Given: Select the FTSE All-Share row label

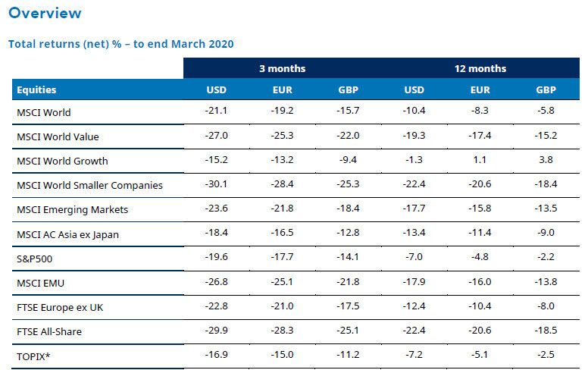Looking at the screenshot, I should click(48, 331).
